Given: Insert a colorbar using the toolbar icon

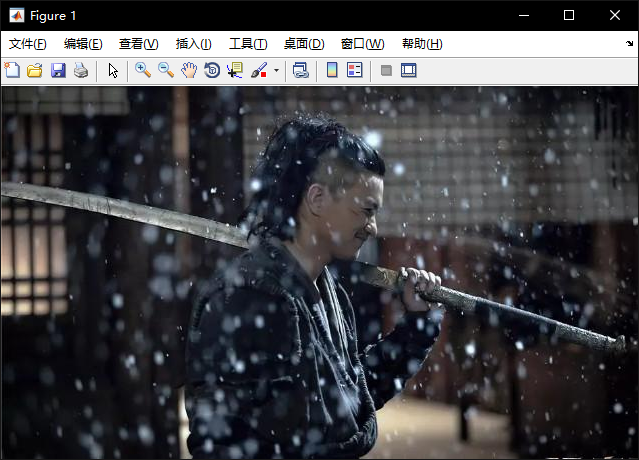Looking at the screenshot, I should click(x=333, y=70).
